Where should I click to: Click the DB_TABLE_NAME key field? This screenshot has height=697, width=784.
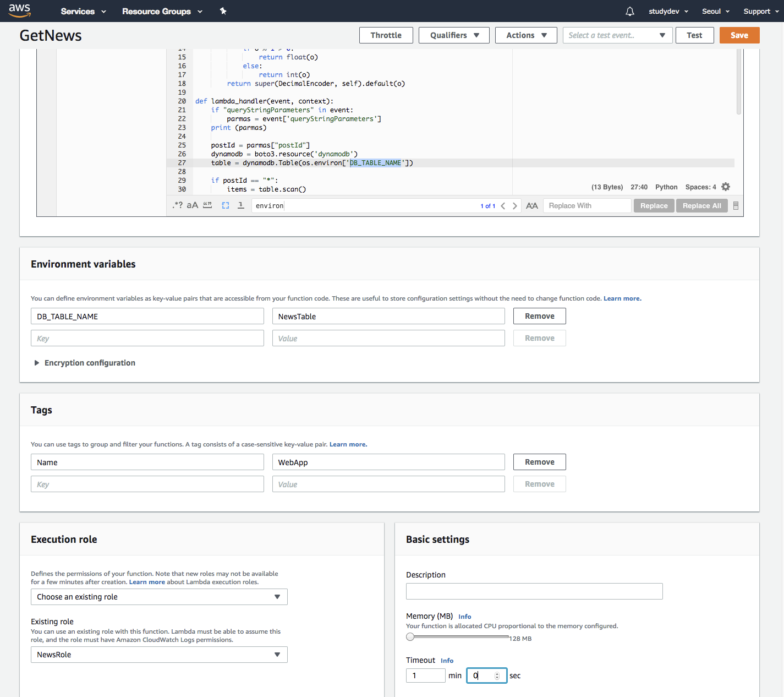point(147,316)
